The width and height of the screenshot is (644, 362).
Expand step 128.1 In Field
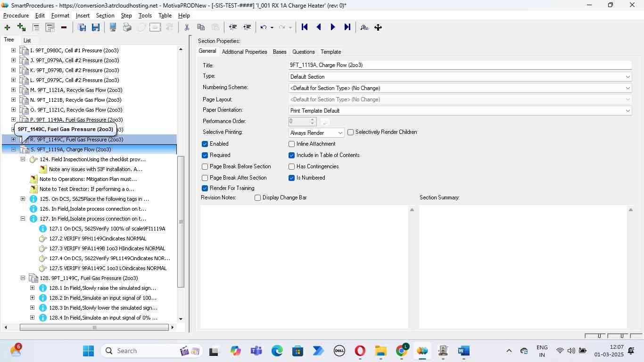pyautogui.click(x=32, y=288)
